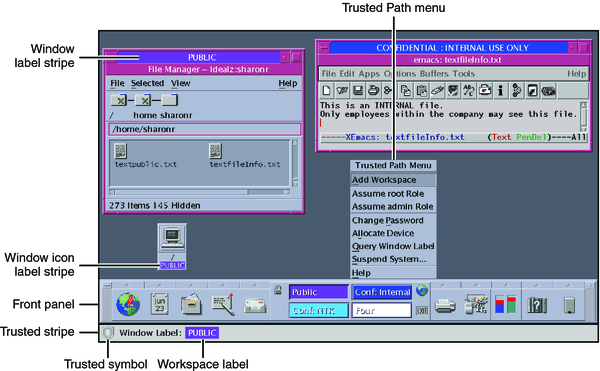
Task: Expand the subpanel arrow above the calendar
Action: [x=160, y=285]
